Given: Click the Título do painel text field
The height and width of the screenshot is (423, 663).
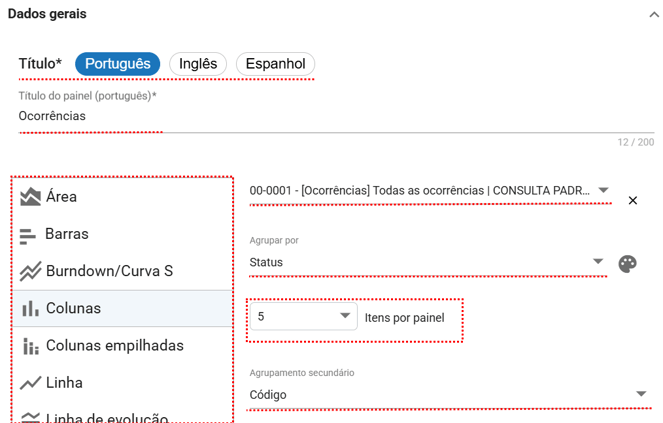Looking at the screenshot, I should point(300,116).
